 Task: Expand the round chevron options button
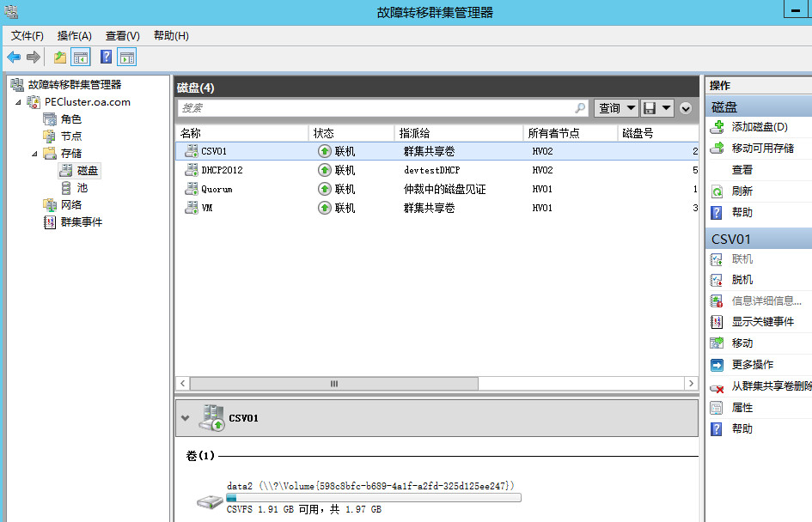coord(686,109)
